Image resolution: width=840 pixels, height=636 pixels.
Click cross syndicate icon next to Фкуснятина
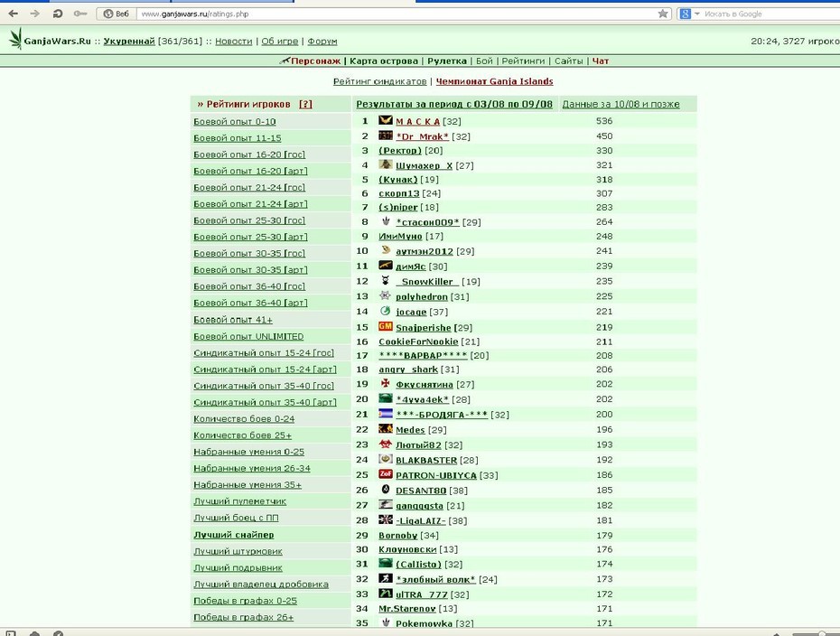[x=386, y=384]
